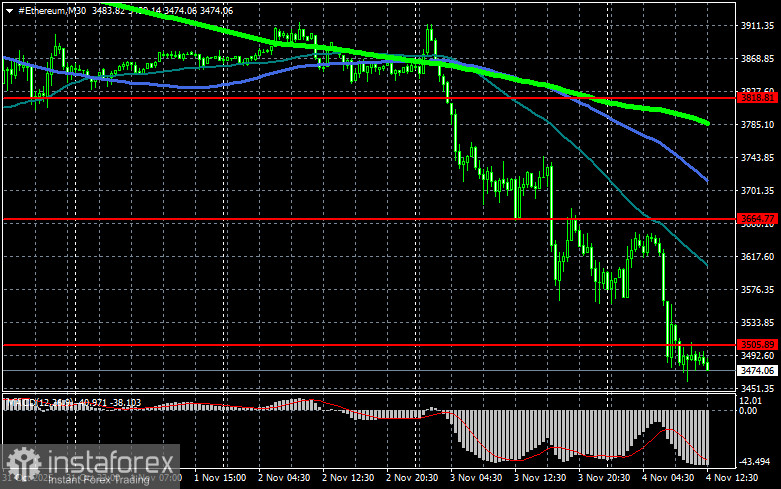This screenshot has height=489, width=781.
Task: Click current price label 3474.06 on price axis
Action: tap(758, 370)
